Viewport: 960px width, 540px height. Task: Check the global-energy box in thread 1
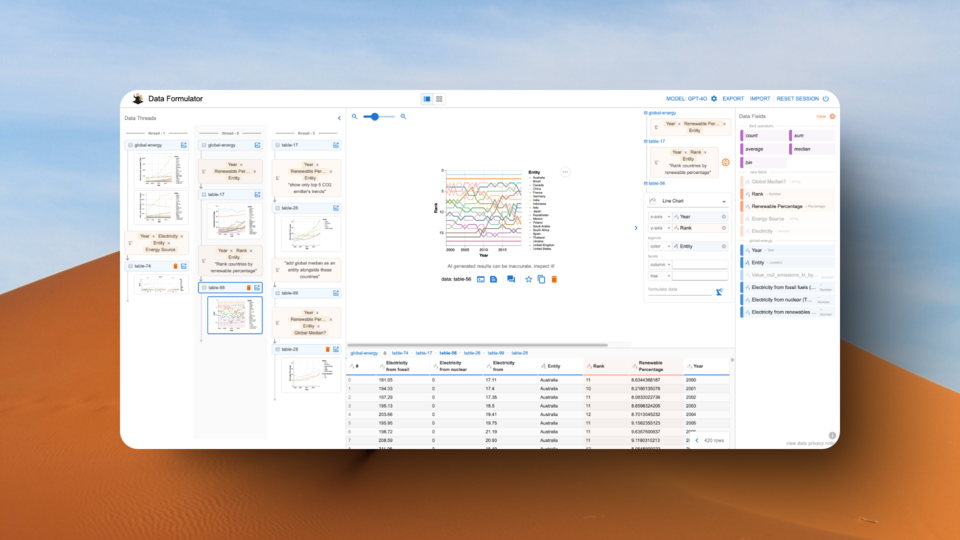(130, 145)
